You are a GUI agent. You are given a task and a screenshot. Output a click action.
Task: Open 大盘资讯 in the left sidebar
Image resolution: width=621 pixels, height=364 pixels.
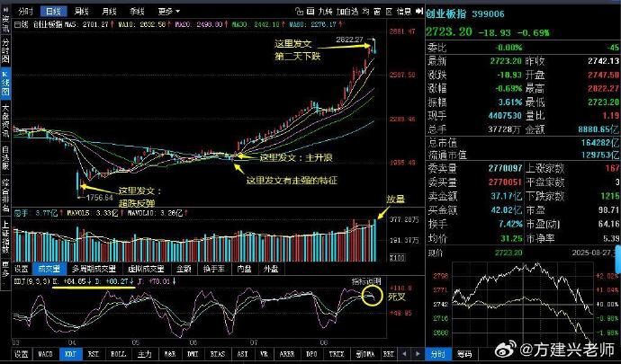[x=5, y=120]
